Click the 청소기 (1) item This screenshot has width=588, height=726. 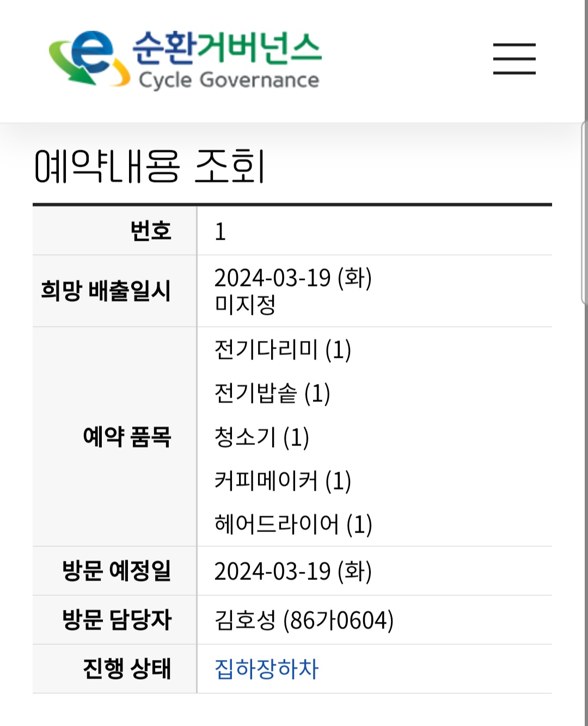(262, 437)
